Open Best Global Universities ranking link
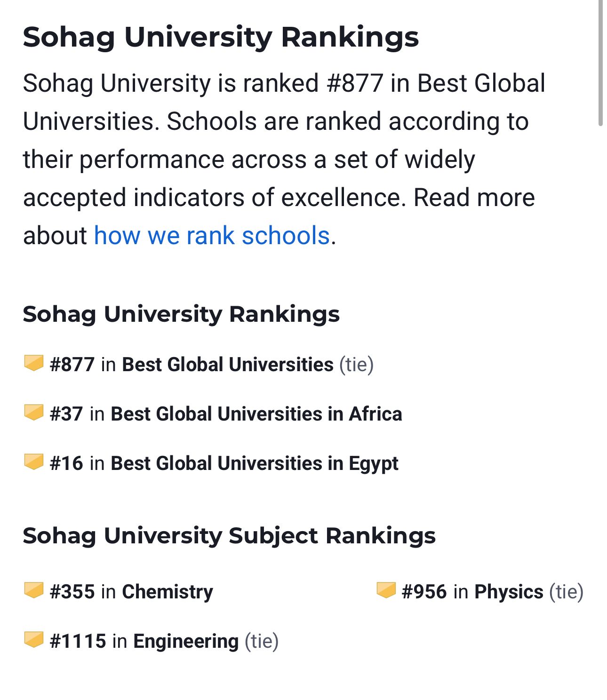The height and width of the screenshot is (700, 607). click(x=228, y=365)
